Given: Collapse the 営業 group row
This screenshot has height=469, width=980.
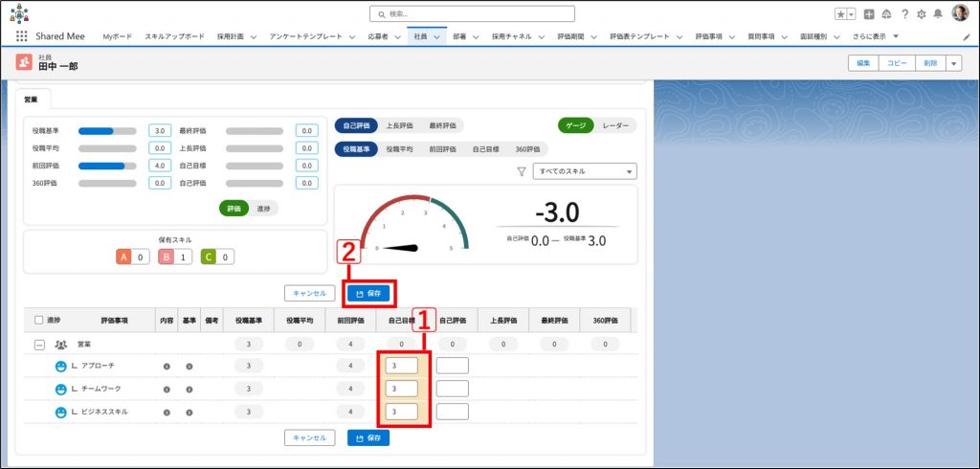Looking at the screenshot, I should (x=39, y=344).
